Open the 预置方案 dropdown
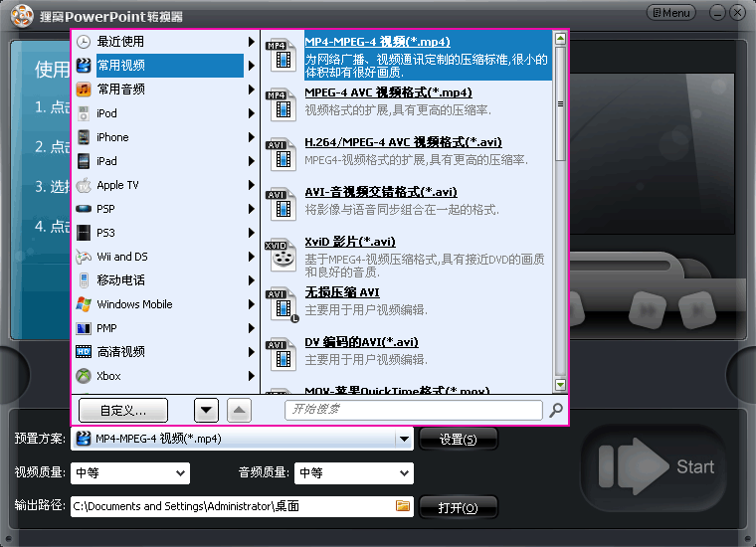Screen dimensions: 756x547 tap(404, 439)
